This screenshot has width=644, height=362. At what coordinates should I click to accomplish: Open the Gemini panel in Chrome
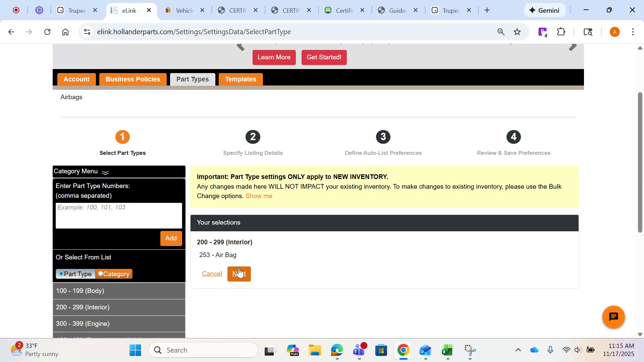(544, 10)
